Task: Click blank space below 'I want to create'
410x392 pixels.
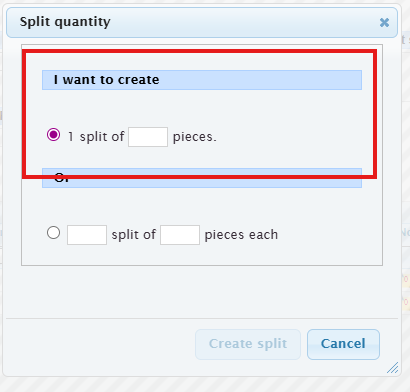Action: pyautogui.click(x=202, y=107)
